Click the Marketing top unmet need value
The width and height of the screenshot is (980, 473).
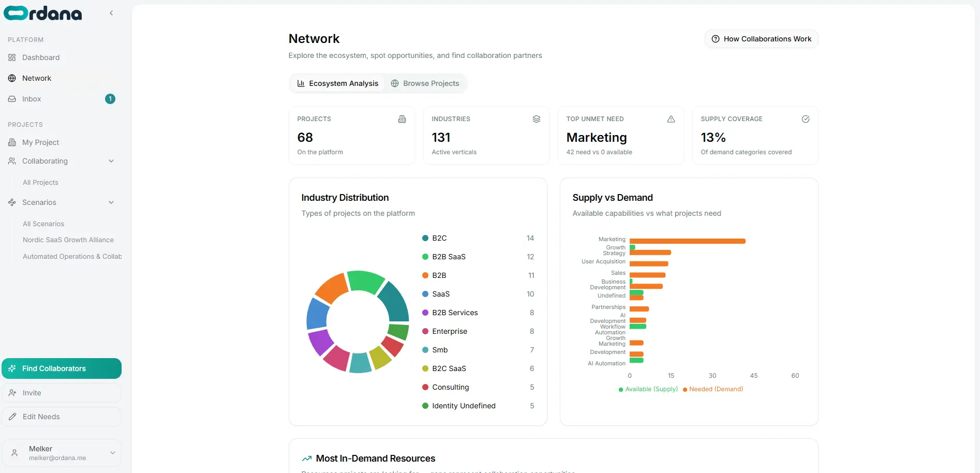pyautogui.click(x=597, y=138)
